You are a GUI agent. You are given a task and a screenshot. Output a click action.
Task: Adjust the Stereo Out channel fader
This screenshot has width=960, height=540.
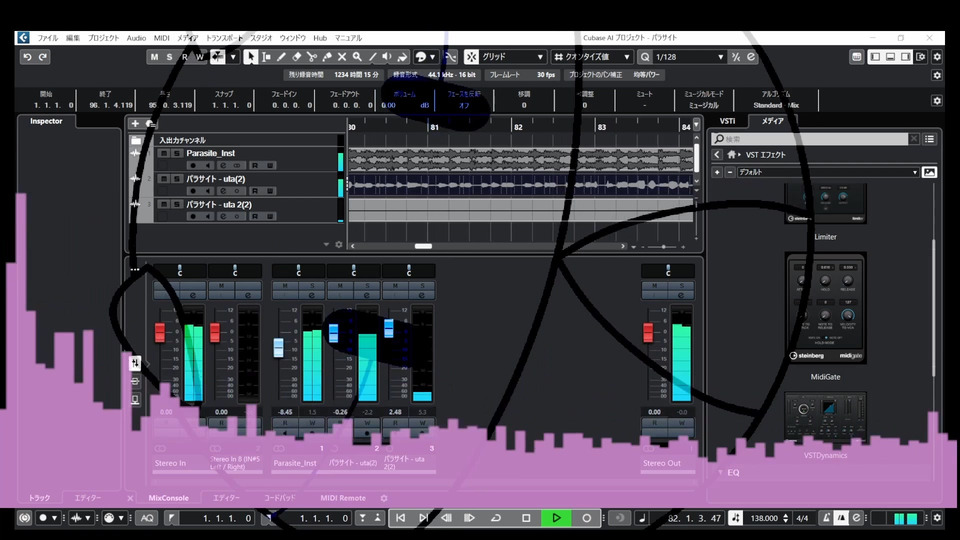(x=648, y=332)
